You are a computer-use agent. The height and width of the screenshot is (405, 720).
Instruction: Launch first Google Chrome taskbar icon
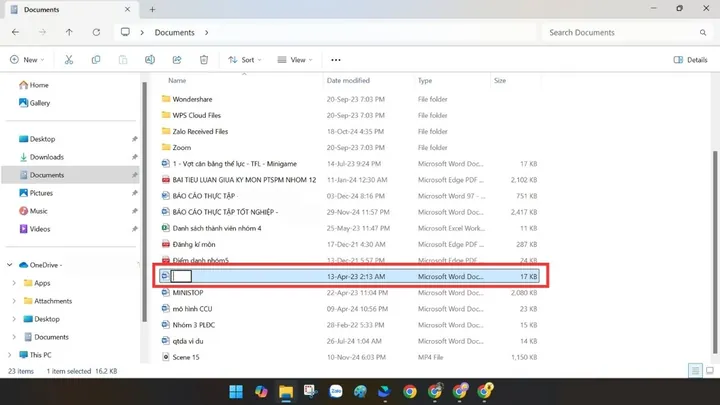click(410, 392)
